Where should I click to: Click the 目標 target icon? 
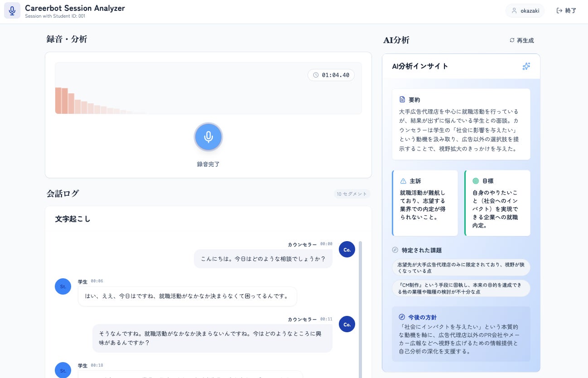click(x=476, y=181)
